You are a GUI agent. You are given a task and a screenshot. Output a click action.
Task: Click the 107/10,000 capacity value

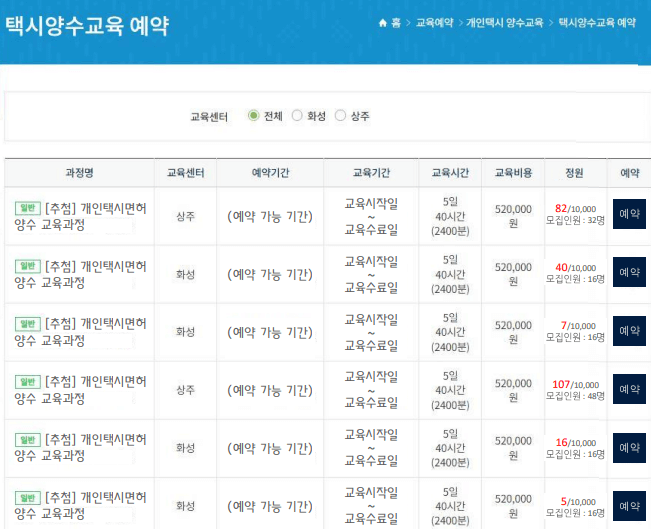pyautogui.click(x=575, y=385)
